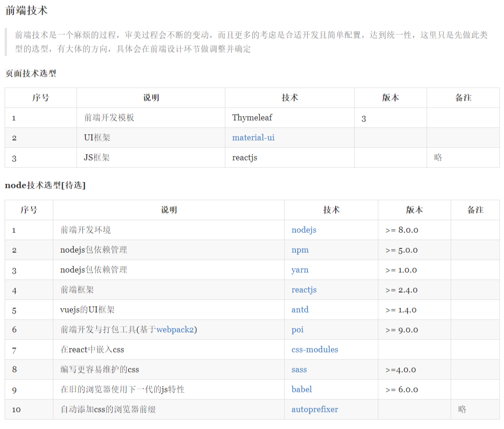The height and width of the screenshot is (429, 504).
Task: Click 备注 header of page table
Action: 463,98
